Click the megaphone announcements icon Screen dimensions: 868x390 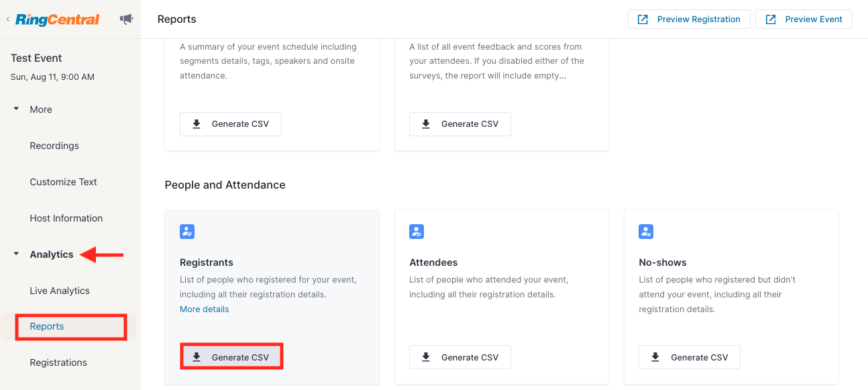[126, 19]
